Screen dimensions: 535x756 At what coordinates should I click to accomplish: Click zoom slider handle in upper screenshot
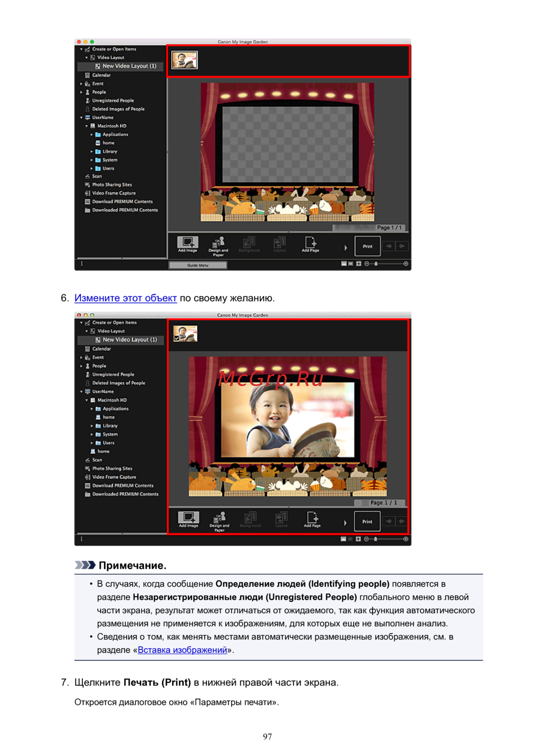coord(376,264)
